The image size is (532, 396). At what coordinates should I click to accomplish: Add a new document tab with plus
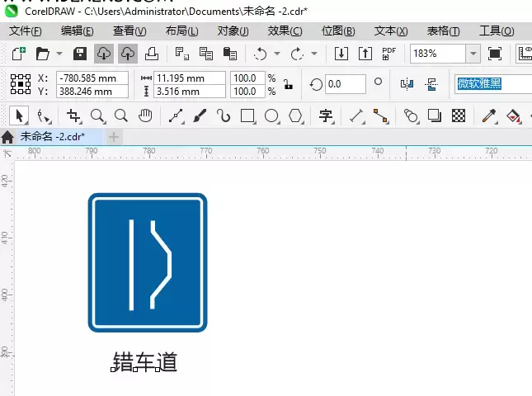114,137
